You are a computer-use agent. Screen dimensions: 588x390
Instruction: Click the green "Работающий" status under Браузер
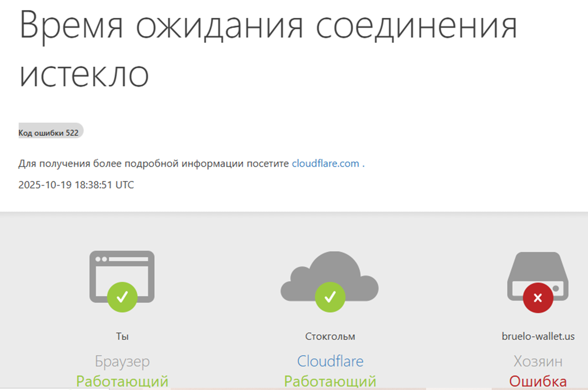122,382
